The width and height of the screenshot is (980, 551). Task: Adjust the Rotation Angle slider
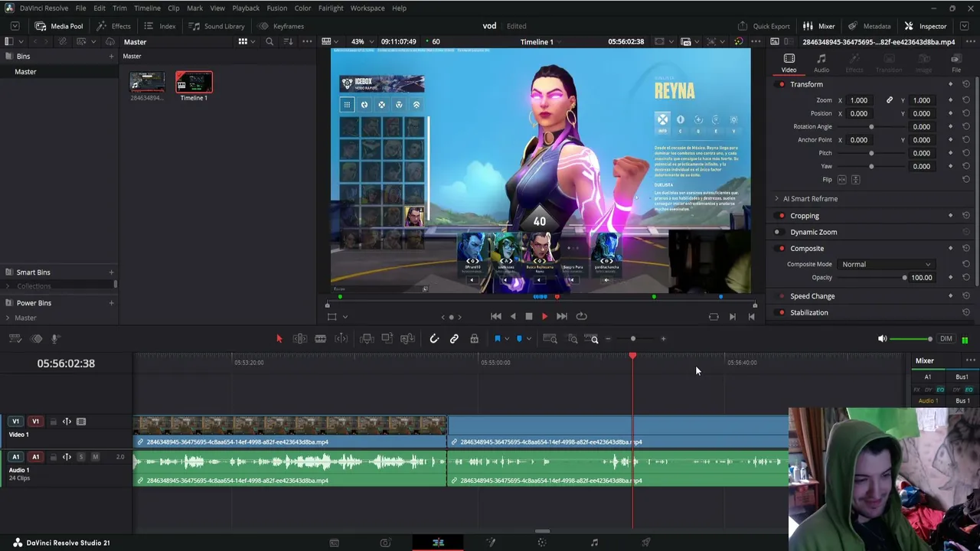[871, 127]
